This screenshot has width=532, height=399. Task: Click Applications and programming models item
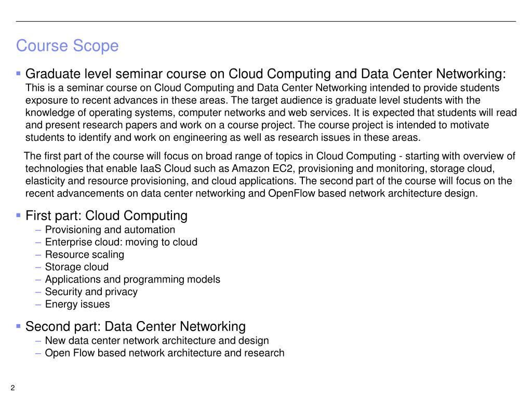click(132, 279)
